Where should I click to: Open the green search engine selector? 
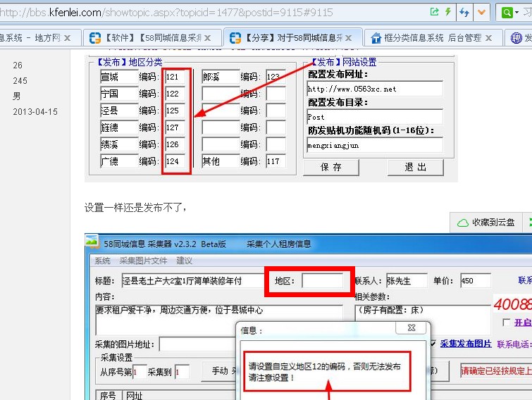click(x=510, y=12)
